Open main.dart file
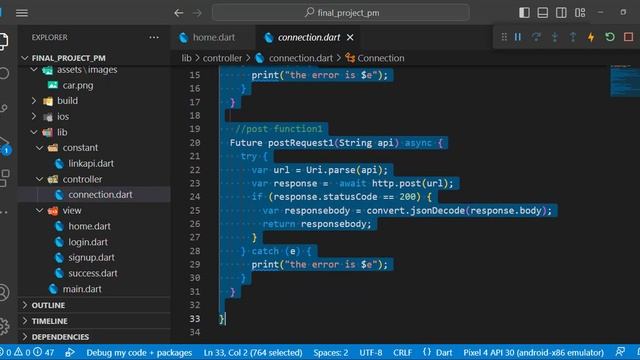 pyautogui.click(x=82, y=289)
